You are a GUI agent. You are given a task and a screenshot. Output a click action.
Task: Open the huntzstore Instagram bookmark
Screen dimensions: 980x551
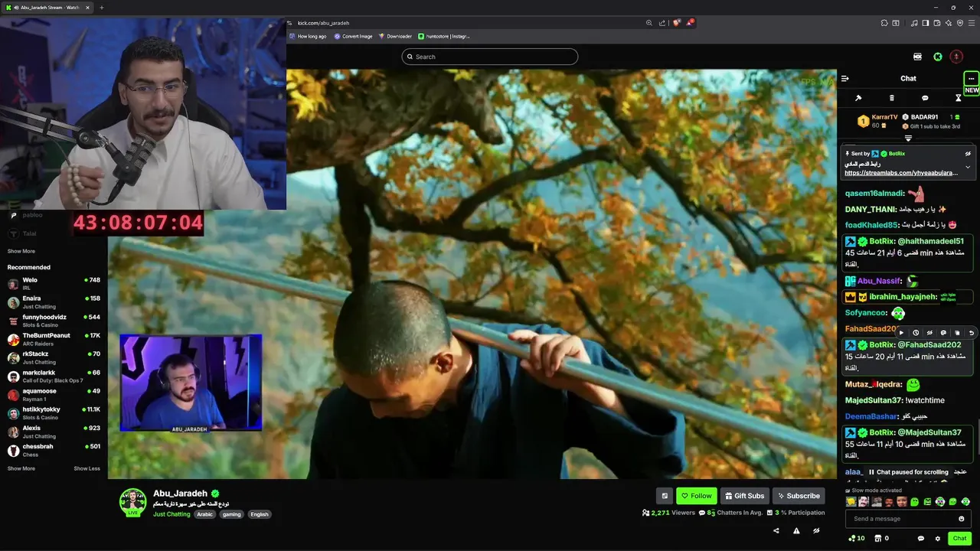click(444, 36)
